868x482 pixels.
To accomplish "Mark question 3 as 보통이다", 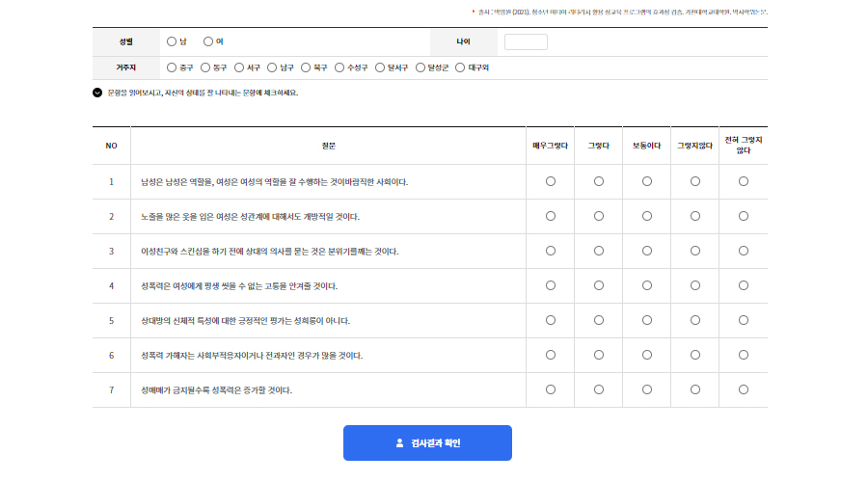I will (x=646, y=251).
